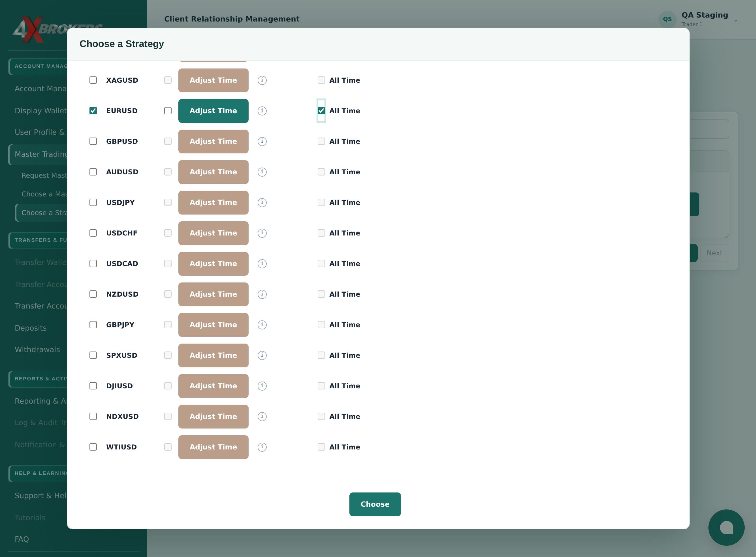Open the info icon in the NZDUSD row

[262, 294]
